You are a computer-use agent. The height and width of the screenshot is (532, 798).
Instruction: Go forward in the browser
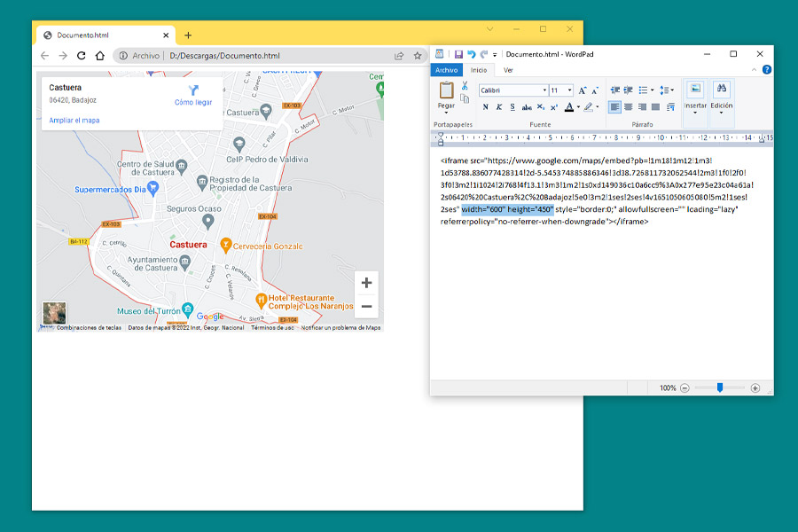(x=63, y=56)
